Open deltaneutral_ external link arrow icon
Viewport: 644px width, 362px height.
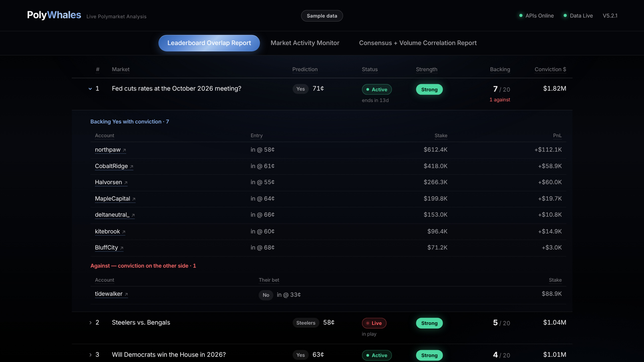pyautogui.click(x=133, y=215)
